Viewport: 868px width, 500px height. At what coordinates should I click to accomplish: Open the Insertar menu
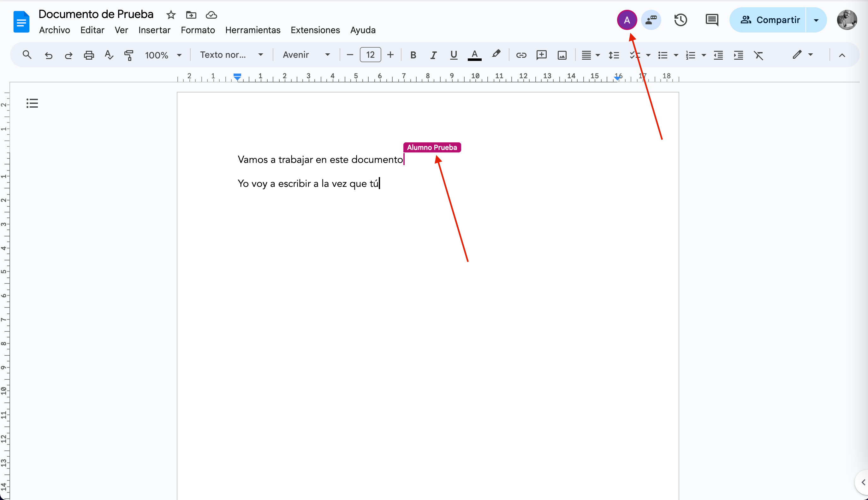[154, 30]
